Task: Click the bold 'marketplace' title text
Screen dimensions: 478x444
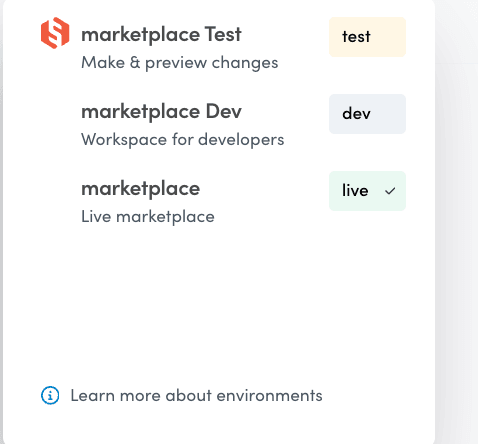Action: (x=141, y=189)
